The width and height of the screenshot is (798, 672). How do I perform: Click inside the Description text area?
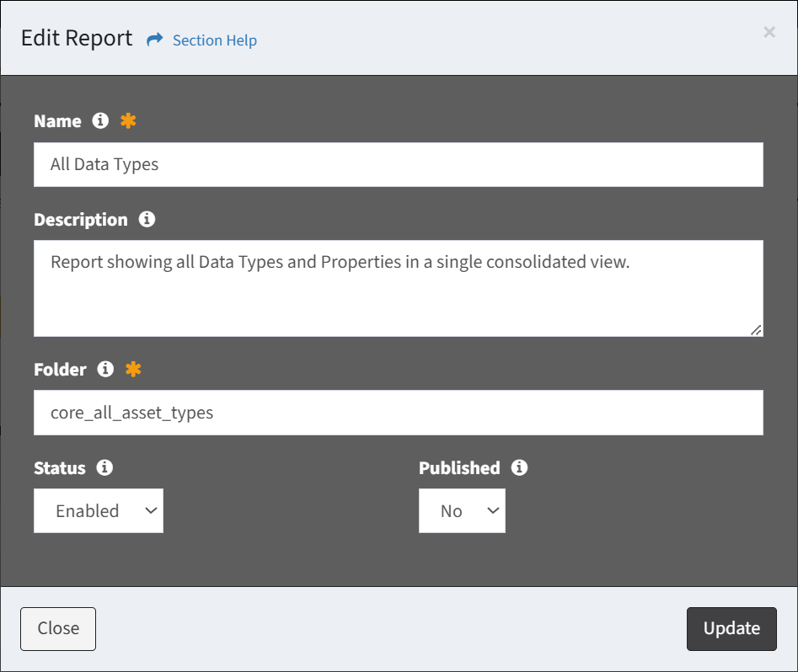[x=399, y=289]
